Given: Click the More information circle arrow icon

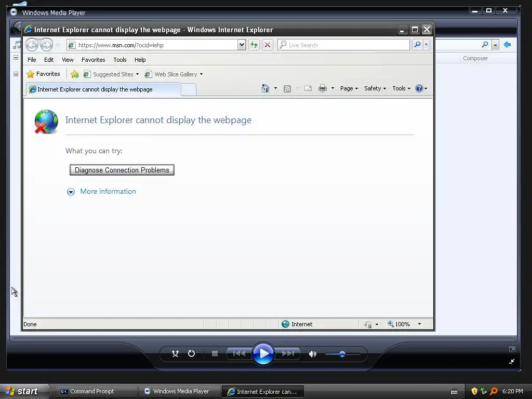Looking at the screenshot, I should click(x=71, y=192).
